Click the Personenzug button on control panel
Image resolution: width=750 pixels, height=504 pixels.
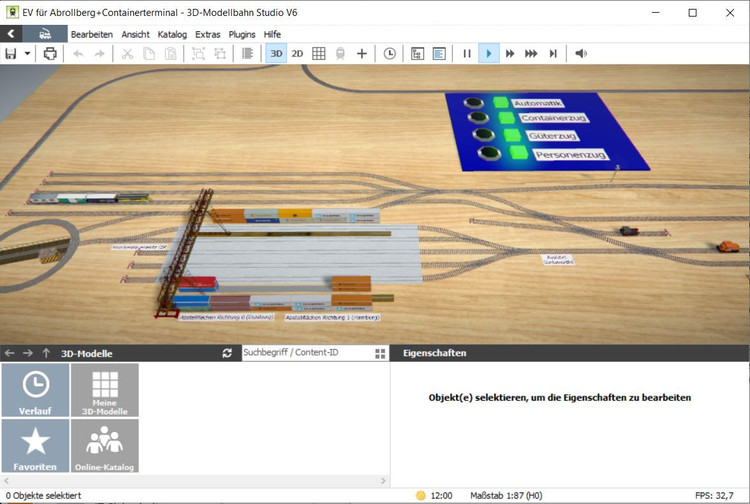489,153
